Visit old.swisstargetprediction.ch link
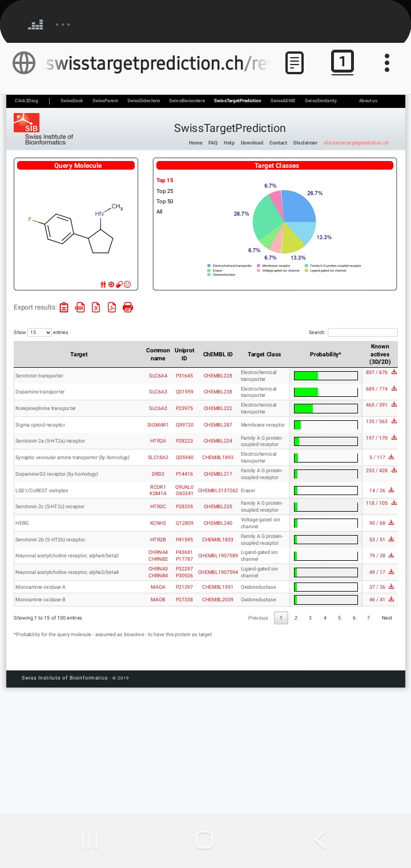The image size is (411, 868). coord(356,143)
